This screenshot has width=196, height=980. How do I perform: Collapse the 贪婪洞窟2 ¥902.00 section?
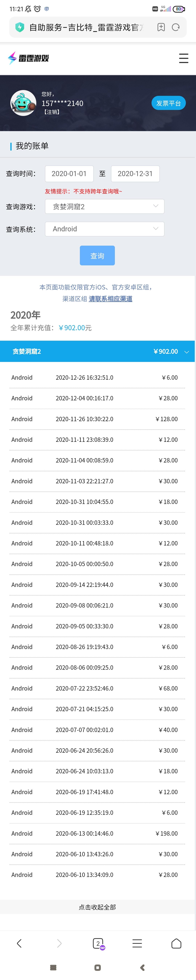click(98, 351)
